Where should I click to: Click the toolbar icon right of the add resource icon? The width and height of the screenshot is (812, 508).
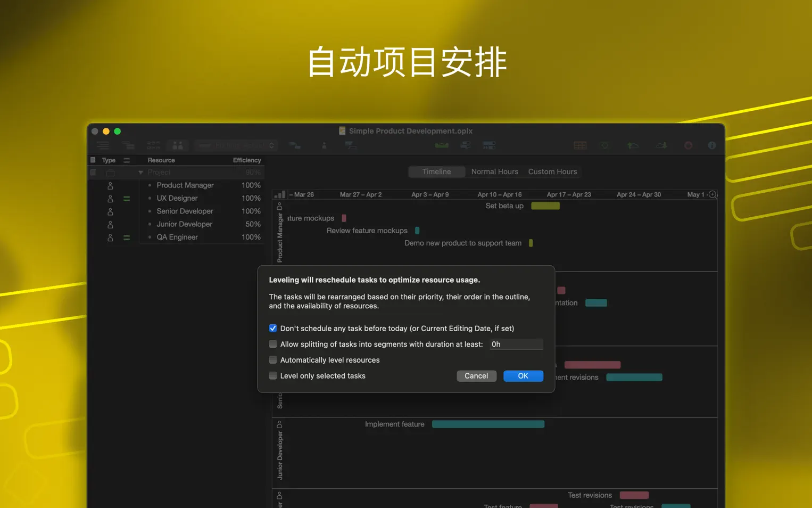coord(350,145)
